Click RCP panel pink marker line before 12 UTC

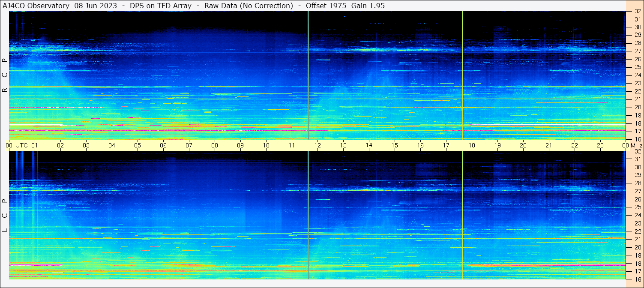tap(308, 75)
